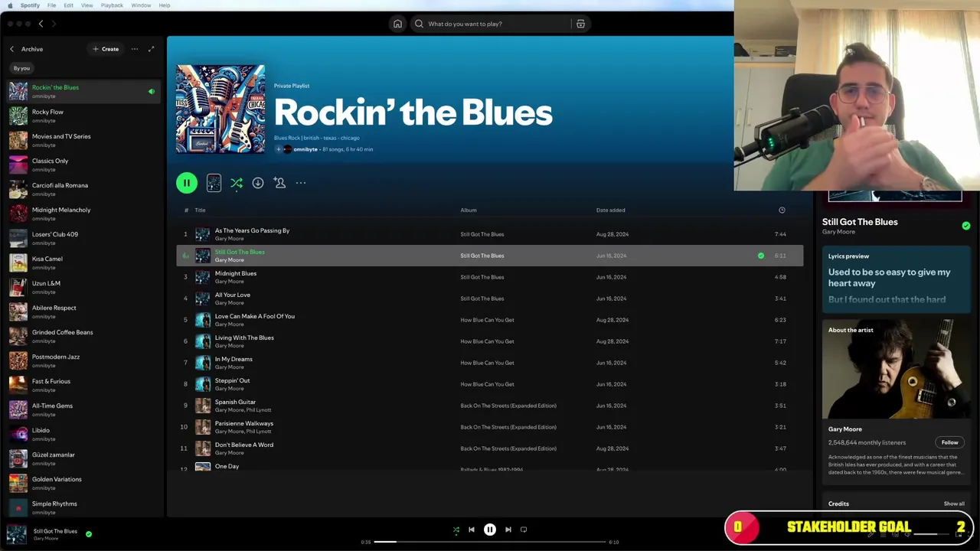980x551 pixels.
Task: Toggle the saved checkmark next to the bottom song title
Action: (89, 534)
